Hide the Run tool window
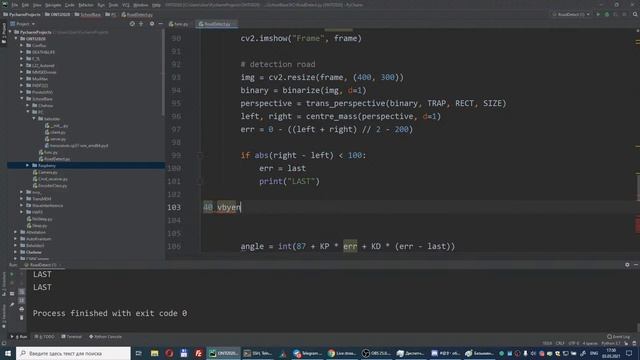This screenshot has width=640, height=360. (636, 265)
